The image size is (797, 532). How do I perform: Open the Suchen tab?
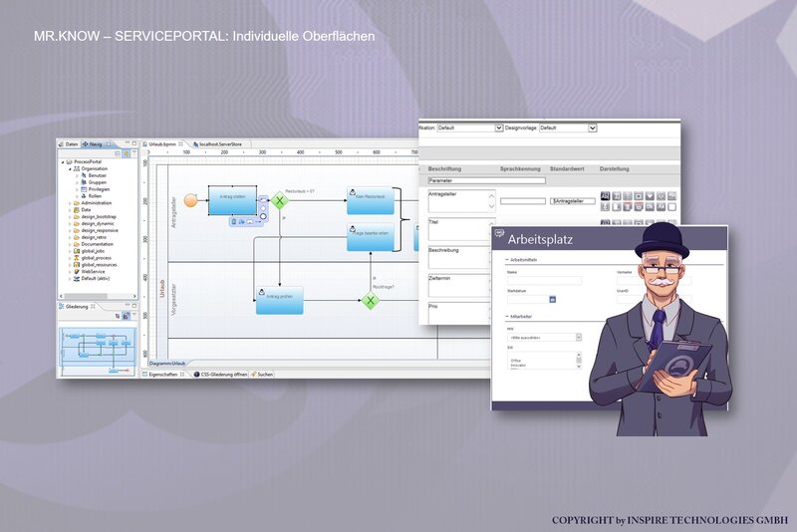point(262,375)
